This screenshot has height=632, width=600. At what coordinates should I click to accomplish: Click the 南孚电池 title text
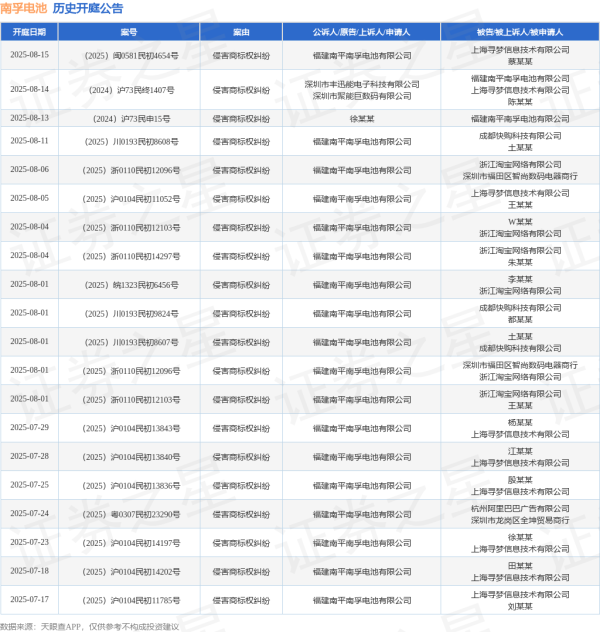pos(23,8)
